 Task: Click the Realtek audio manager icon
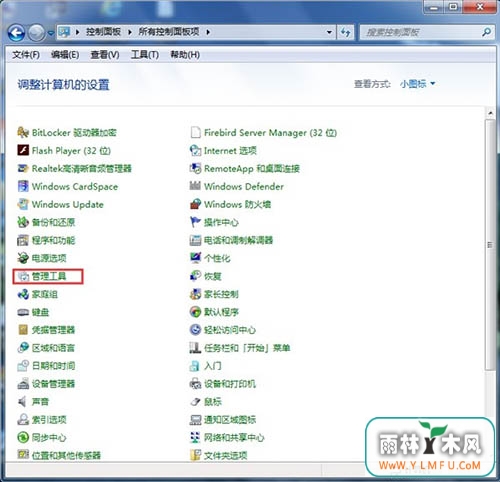[x=23, y=169]
